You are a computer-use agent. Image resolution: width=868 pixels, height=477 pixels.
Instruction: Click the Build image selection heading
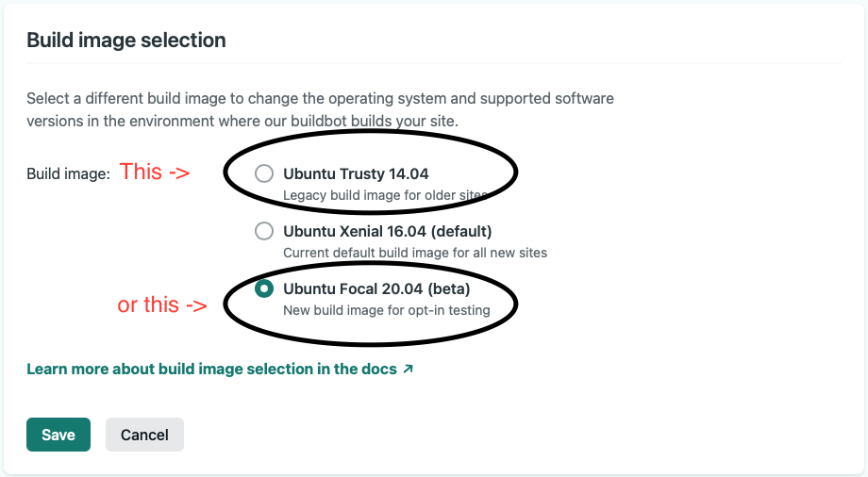coord(126,41)
